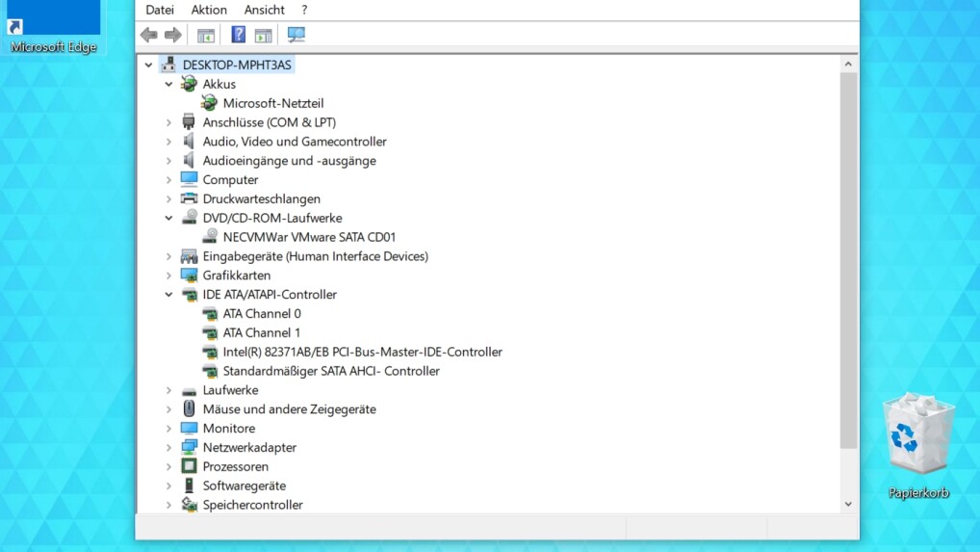Click the show/hide console tree icon
Image resolution: width=980 pixels, height=552 pixels.
(206, 35)
